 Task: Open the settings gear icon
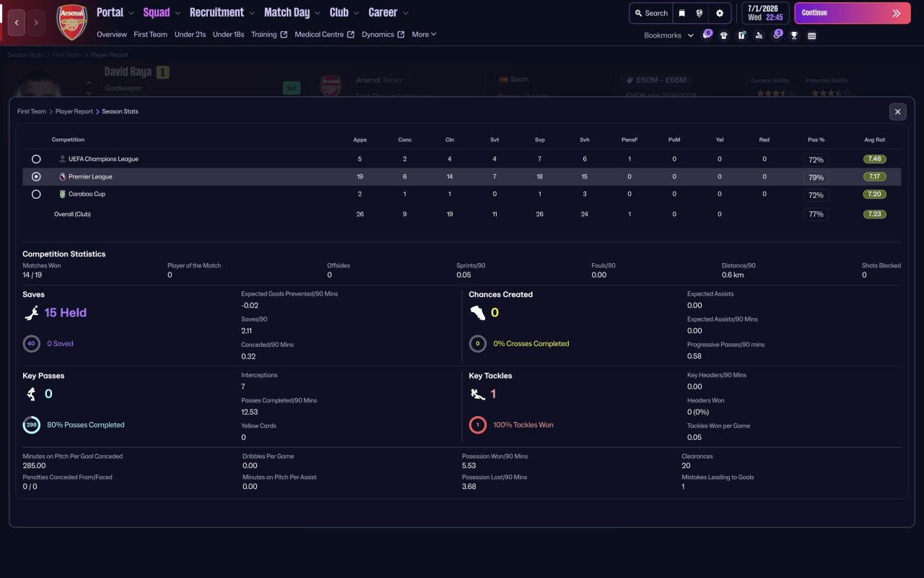point(720,13)
